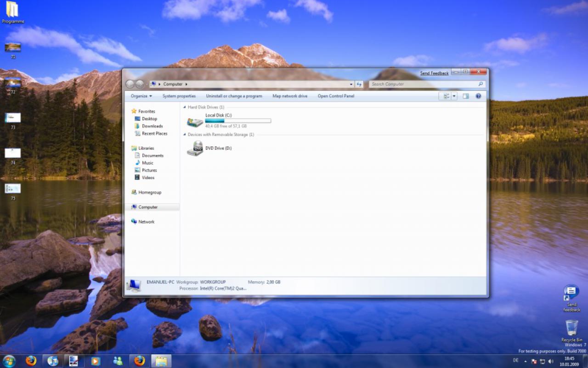Click the magnifier icon in search box
Image resolution: width=588 pixels, height=368 pixels.
(481, 84)
